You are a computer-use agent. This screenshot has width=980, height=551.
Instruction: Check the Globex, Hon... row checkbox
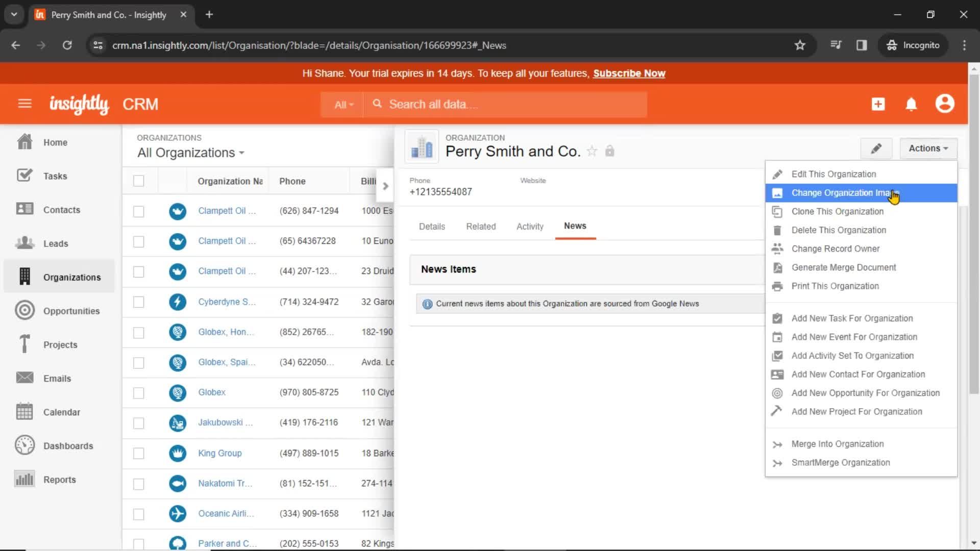coord(138,333)
